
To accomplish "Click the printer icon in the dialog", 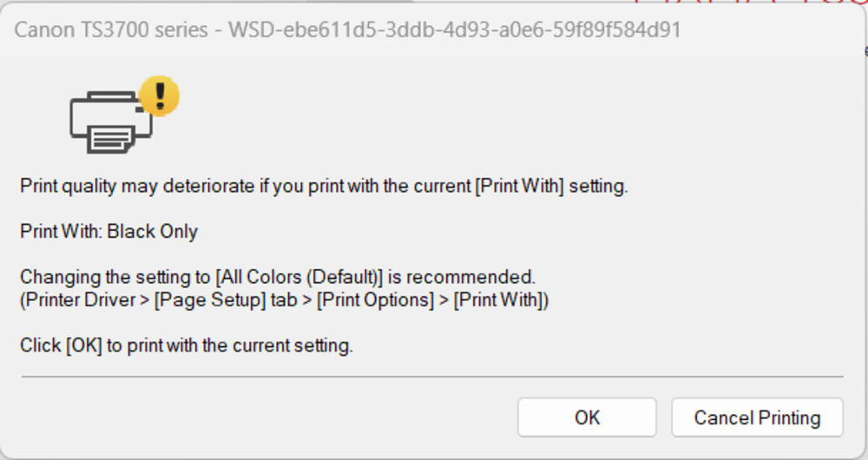I will coord(110,123).
